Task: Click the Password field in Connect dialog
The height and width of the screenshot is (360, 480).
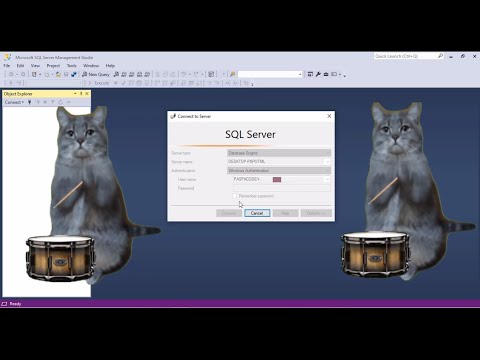Action: point(282,188)
